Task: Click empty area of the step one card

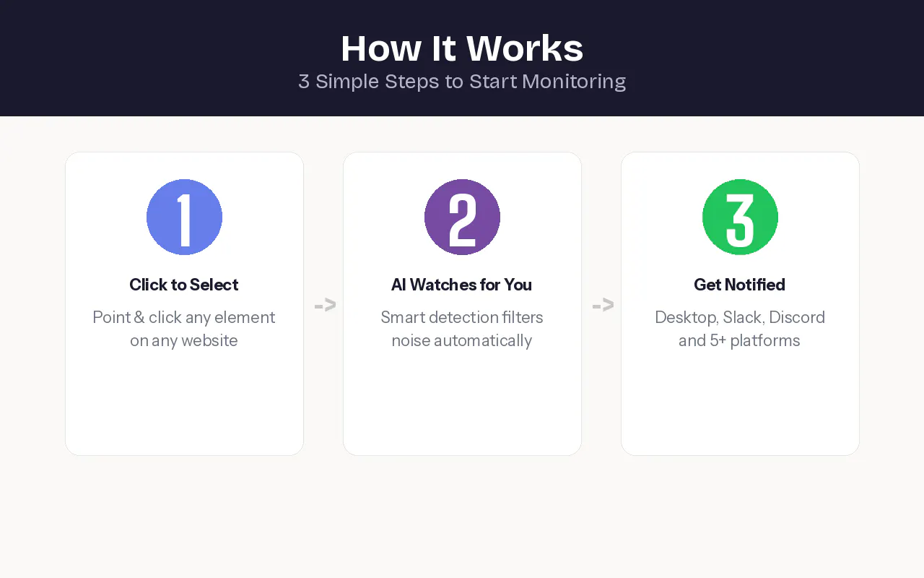Action: tap(184, 405)
